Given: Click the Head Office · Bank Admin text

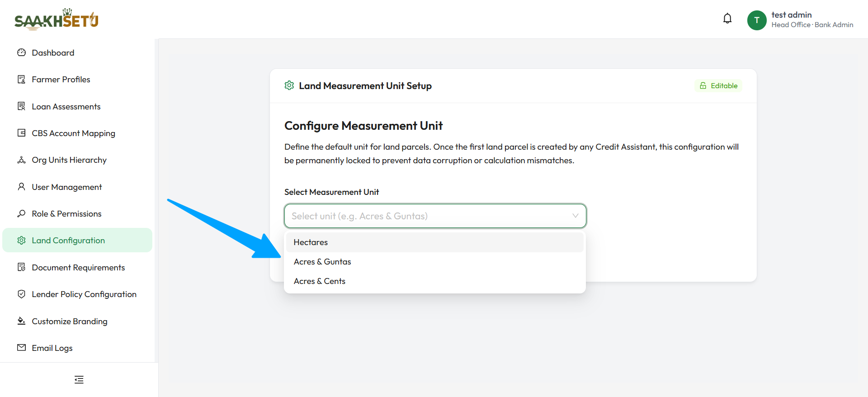Looking at the screenshot, I should (x=812, y=25).
